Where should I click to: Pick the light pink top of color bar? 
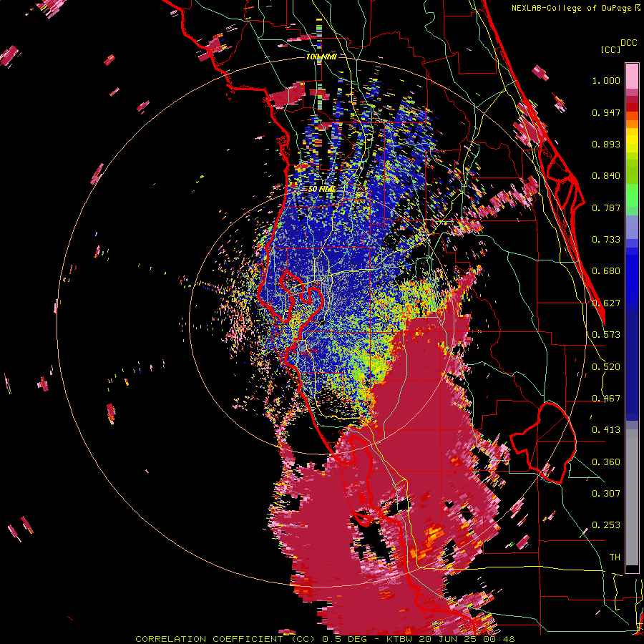pos(632,76)
